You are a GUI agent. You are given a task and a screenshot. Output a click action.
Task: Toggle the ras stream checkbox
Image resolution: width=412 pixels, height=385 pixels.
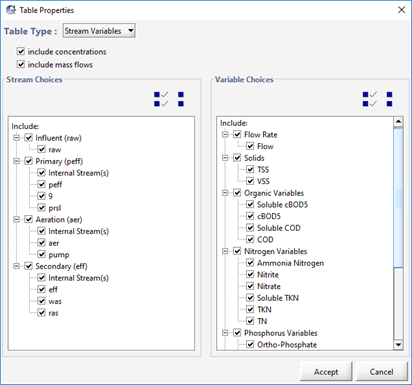pyautogui.click(x=41, y=313)
